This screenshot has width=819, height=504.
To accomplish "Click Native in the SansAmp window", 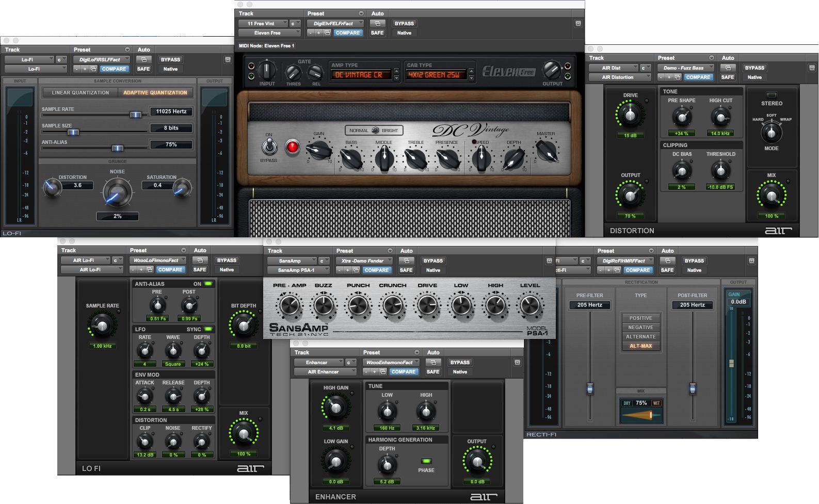I will [433, 270].
